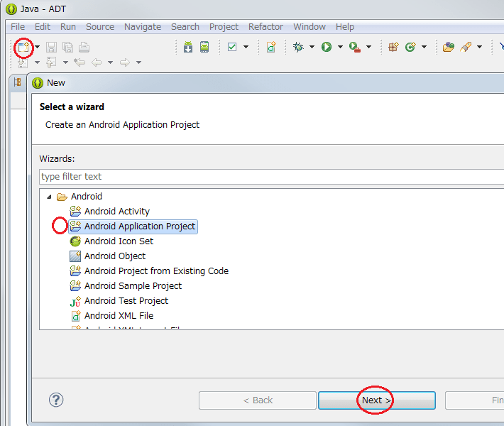Click the Print toolbar icon
The image size is (504, 426).
point(84,48)
